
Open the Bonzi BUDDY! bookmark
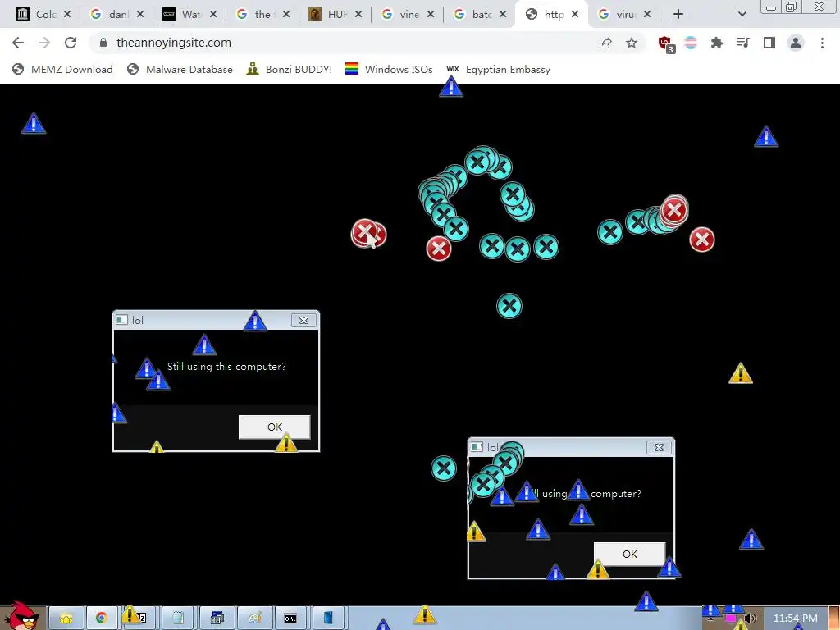click(x=290, y=69)
